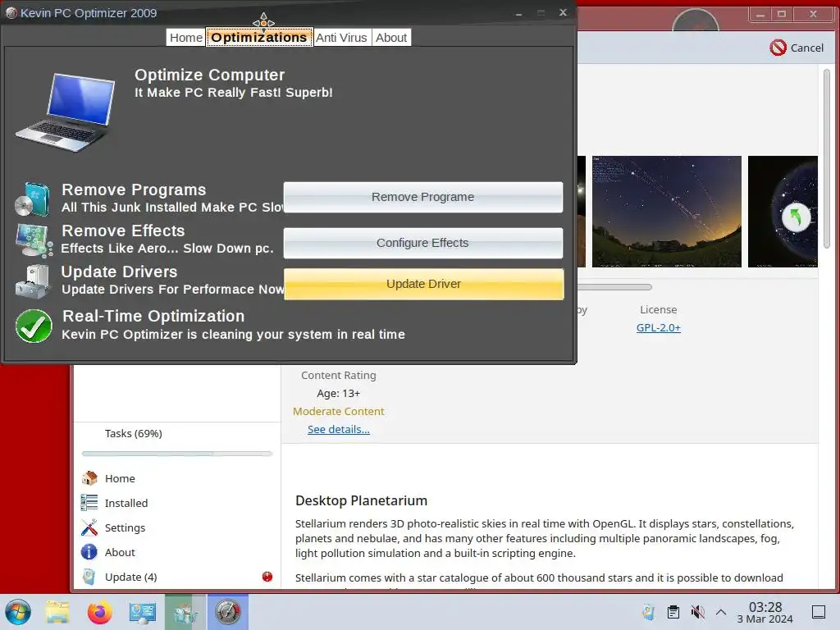The width and height of the screenshot is (840, 630).
Task: Click the Tasks (69%) progress bar
Action: 177,454
